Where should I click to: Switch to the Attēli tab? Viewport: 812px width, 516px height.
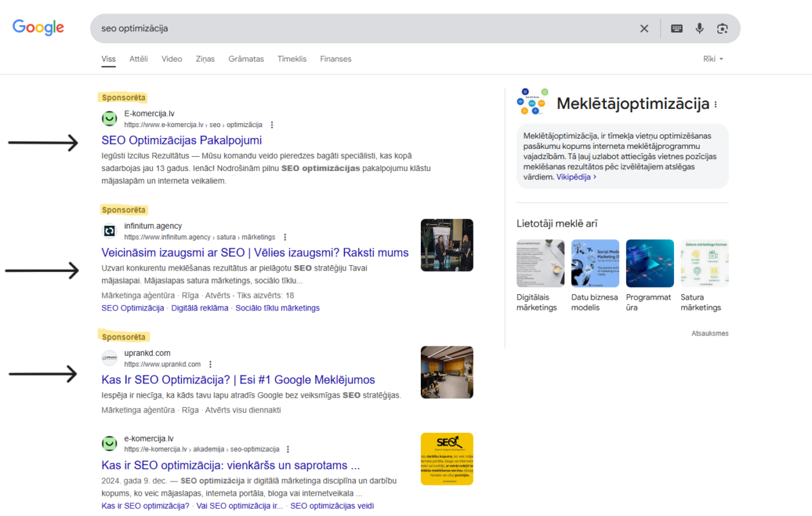coord(138,59)
